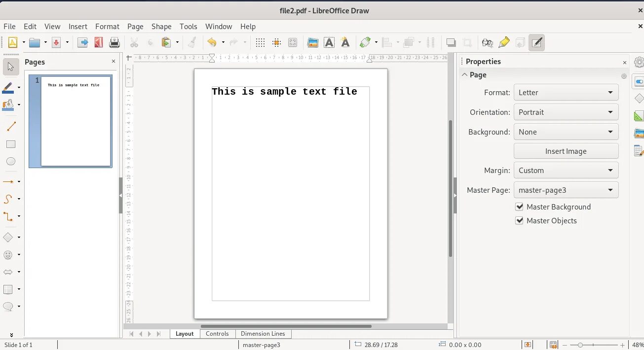The width and height of the screenshot is (644, 350).
Task: Click the Line Color pencil tool
Action: [8, 88]
